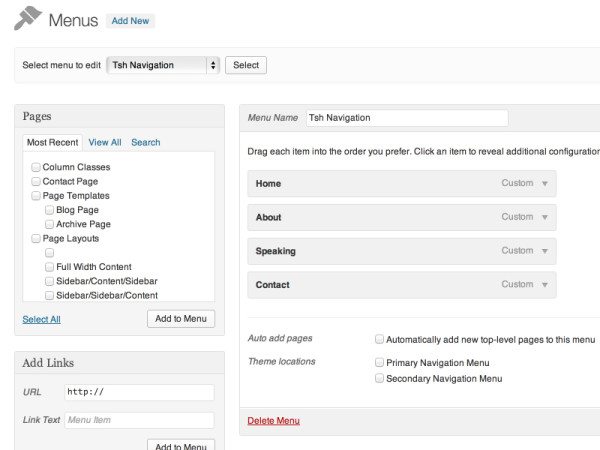
Task: Check Primary Navigation Menu location
Action: [x=379, y=362]
